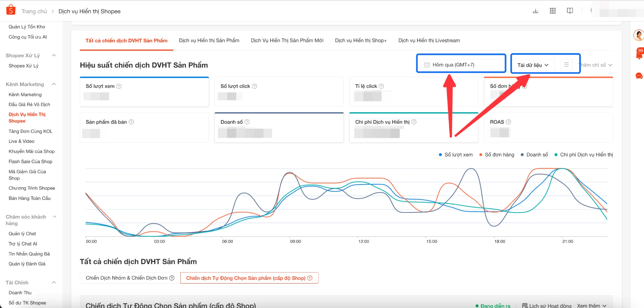Click the orange Số đơn hàng legend dot
644x308 pixels.
click(481, 155)
